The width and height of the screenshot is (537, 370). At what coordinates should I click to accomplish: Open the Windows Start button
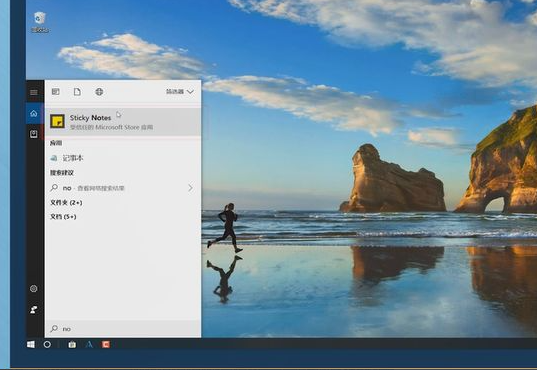(31, 345)
